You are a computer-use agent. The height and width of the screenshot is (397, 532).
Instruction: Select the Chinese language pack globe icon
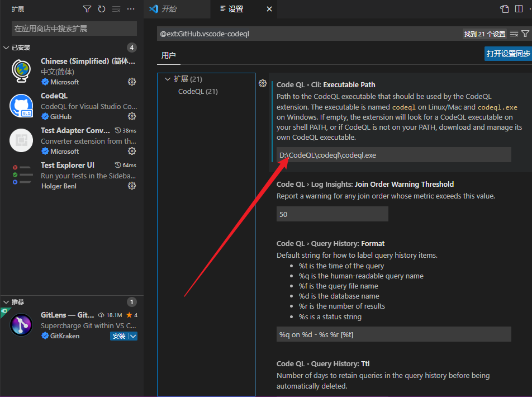coord(21,71)
